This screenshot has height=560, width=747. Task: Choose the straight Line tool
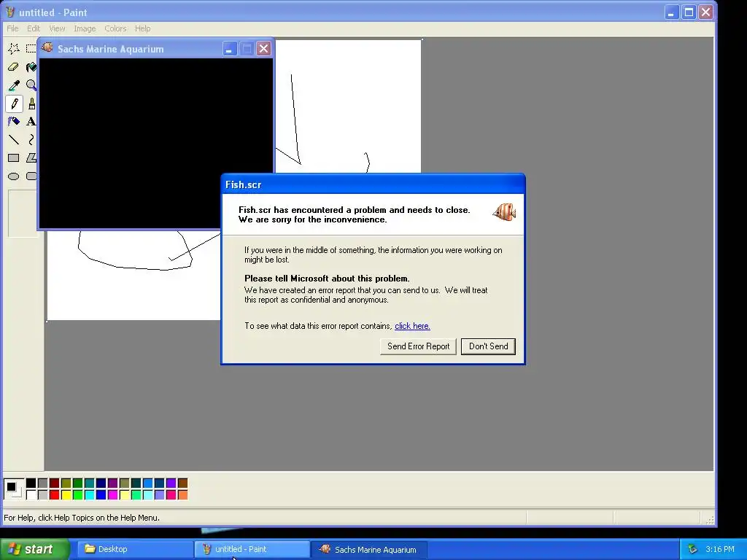(13, 139)
